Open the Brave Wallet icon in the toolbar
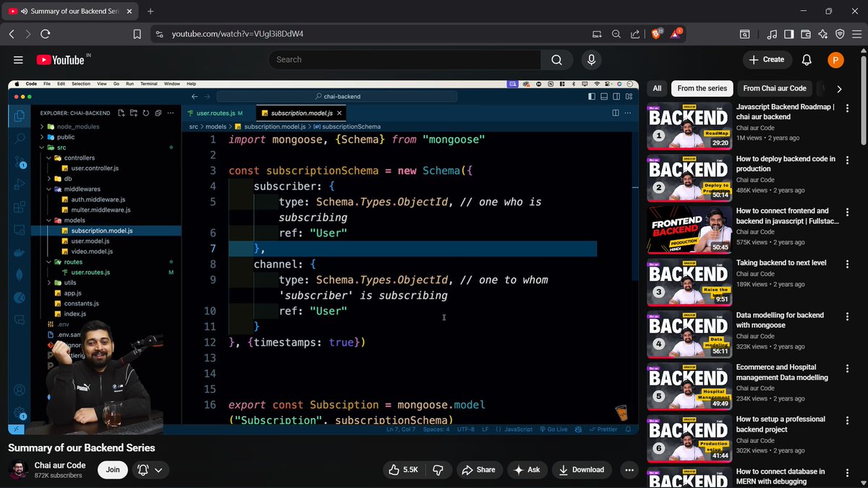The image size is (868, 488). click(x=806, y=34)
